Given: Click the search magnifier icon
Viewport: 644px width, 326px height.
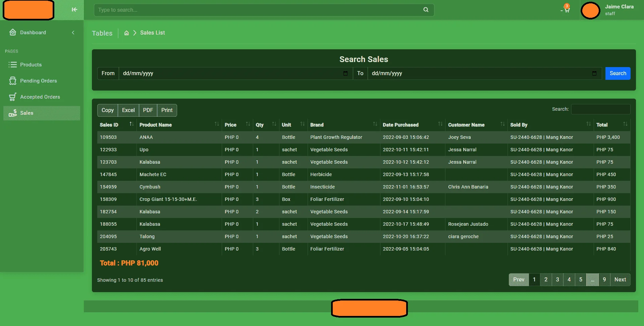Looking at the screenshot, I should tap(426, 10).
